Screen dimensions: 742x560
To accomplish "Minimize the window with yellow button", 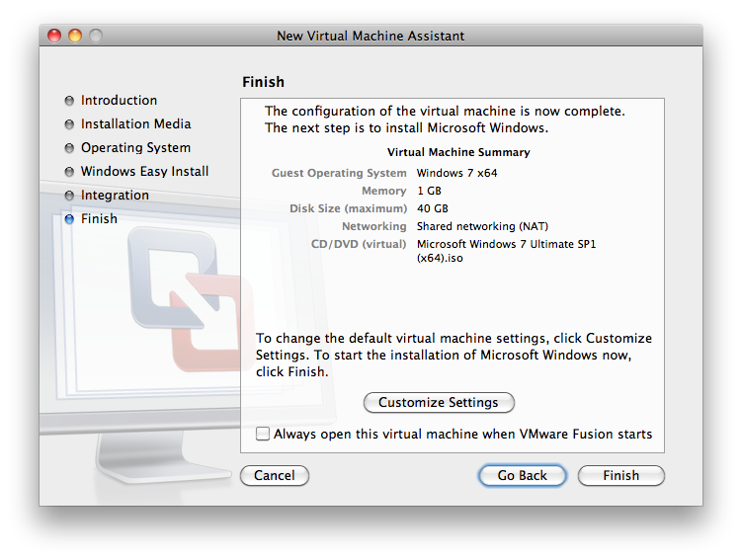I will point(75,36).
